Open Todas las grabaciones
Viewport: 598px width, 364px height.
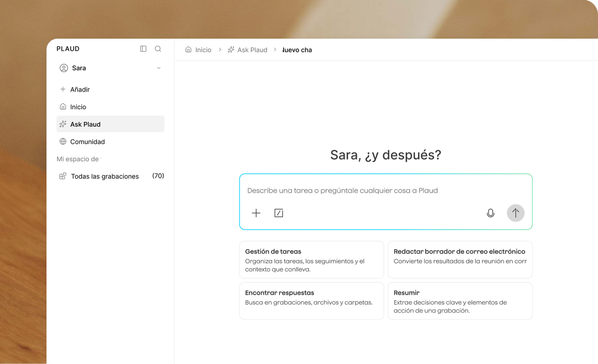click(105, 176)
